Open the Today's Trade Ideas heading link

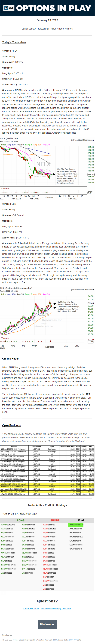tap(14, 42)
